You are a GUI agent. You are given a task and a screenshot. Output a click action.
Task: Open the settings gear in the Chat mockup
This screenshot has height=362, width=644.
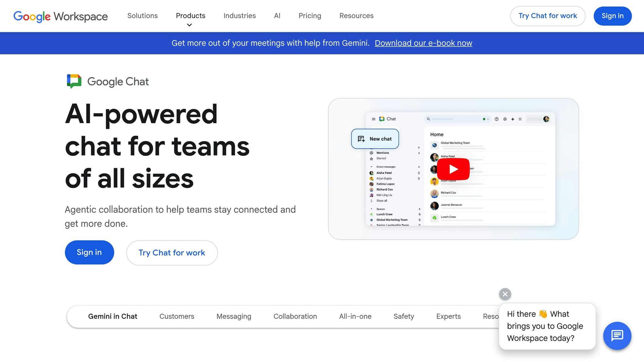pos(505,119)
